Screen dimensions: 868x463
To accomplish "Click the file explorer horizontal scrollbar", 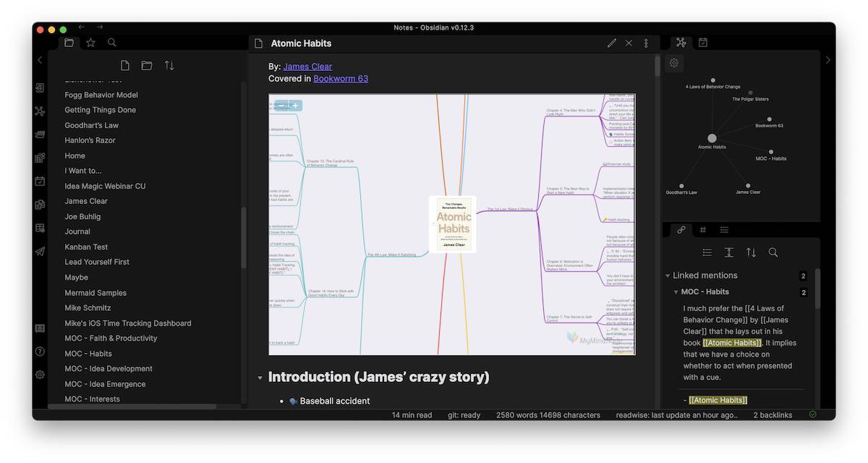I will pos(132,407).
